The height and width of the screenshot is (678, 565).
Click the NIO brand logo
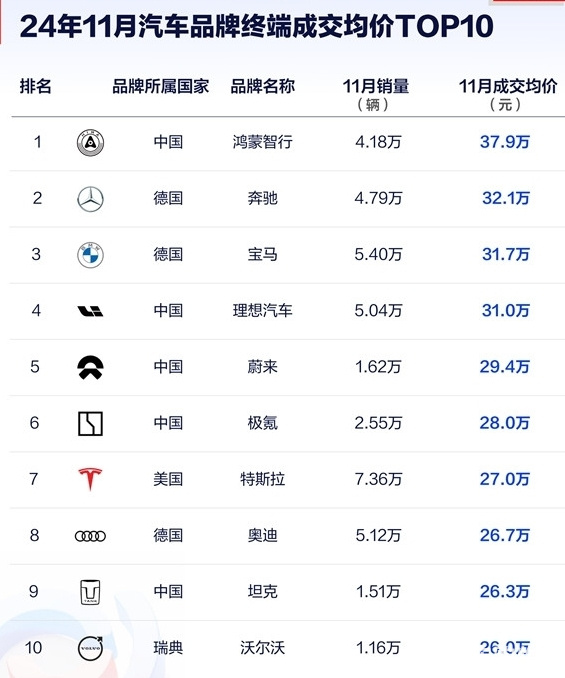[90, 367]
